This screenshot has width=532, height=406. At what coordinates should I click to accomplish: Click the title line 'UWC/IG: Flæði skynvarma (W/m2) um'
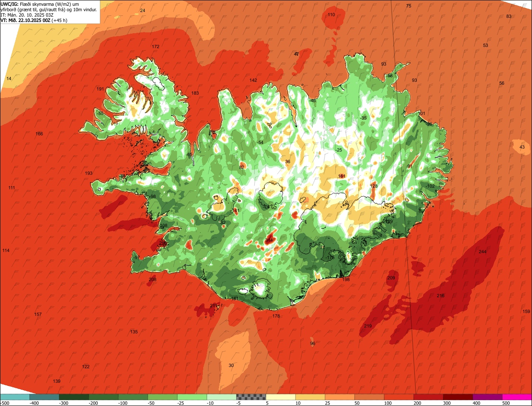point(40,4)
